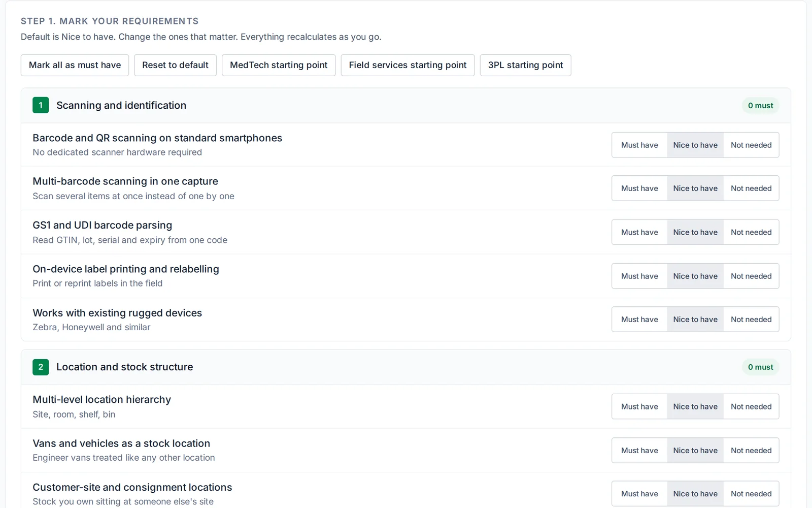The width and height of the screenshot is (812, 508).
Task: Pick Nice to have for Vans and vehicles
Action: 695,451
